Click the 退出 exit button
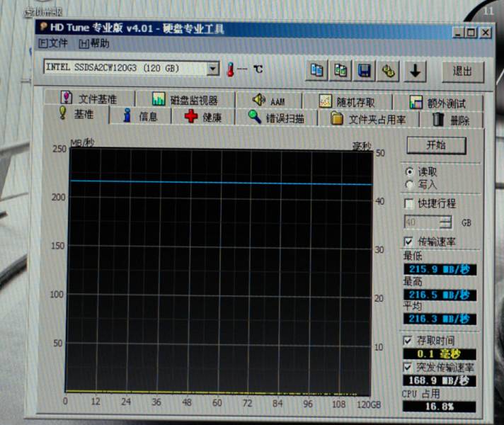504x425 pixels. point(463,71)
